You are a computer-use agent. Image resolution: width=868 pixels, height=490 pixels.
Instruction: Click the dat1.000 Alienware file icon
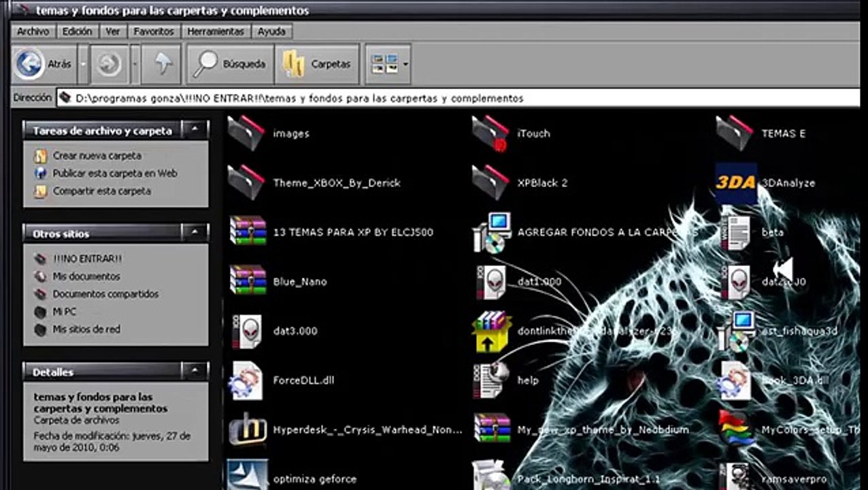pos(491,282)
